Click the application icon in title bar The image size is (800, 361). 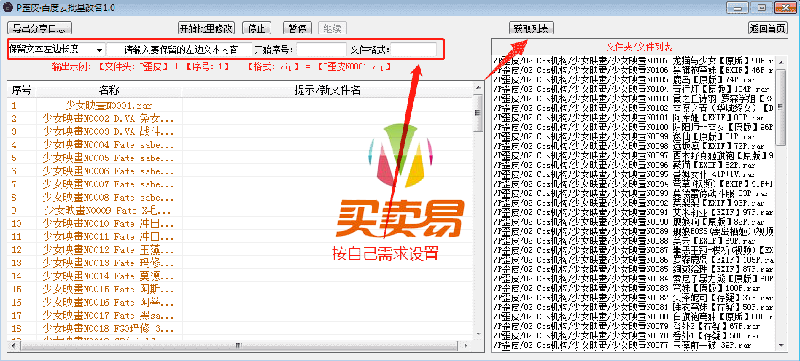pos(7,8)
